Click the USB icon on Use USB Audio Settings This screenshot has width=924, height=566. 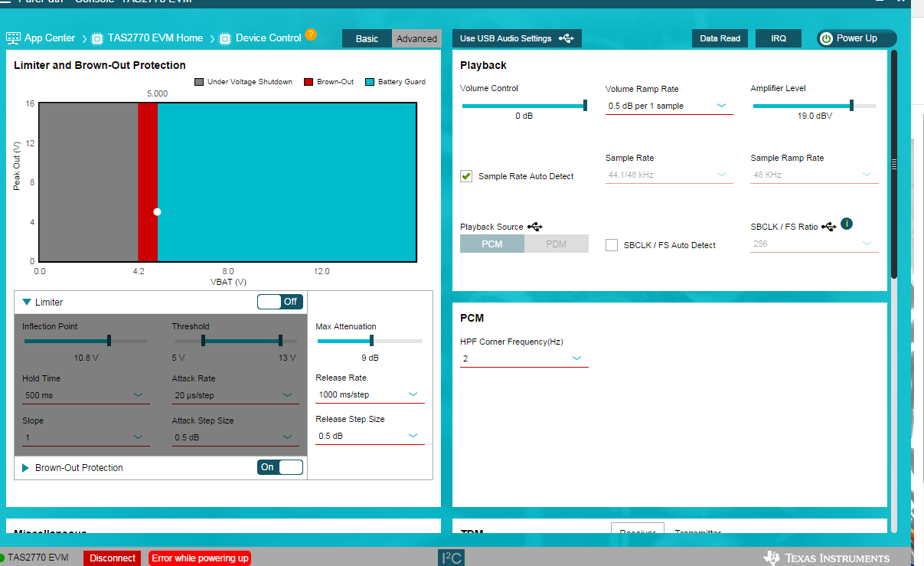pyautogui.click(x=566, y=38)
